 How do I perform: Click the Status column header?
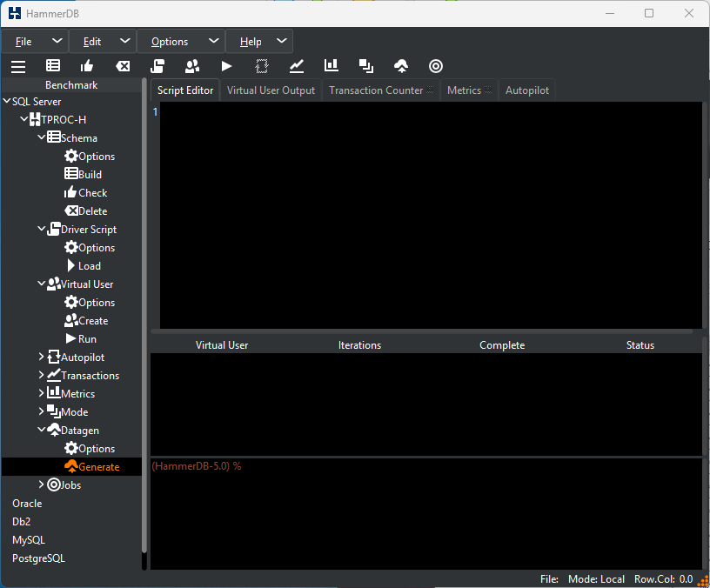(x=640, y=345)
